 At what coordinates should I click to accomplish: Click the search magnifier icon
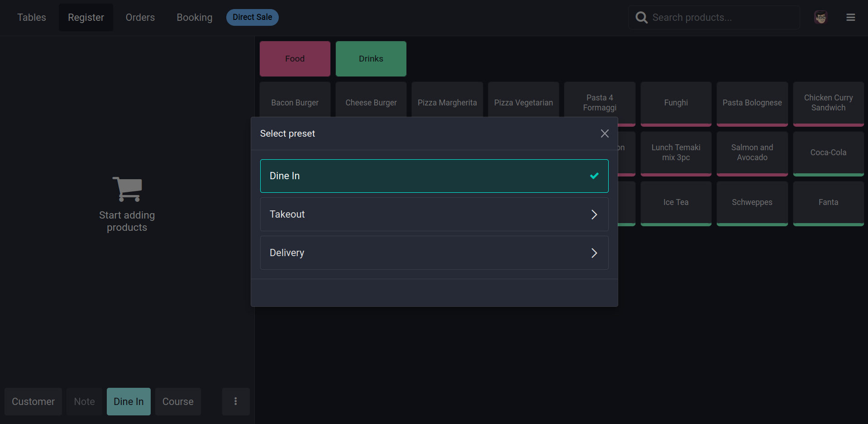pos(641,18)
